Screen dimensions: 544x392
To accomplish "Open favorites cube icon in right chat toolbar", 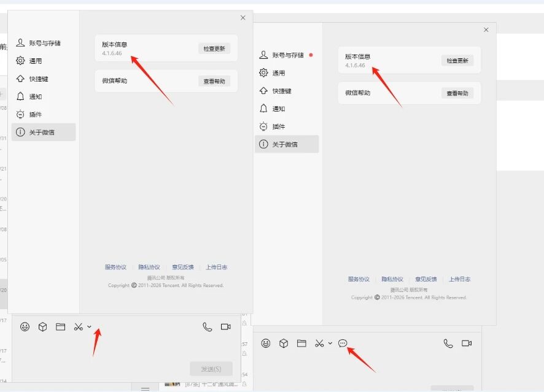I will [284, 343].
